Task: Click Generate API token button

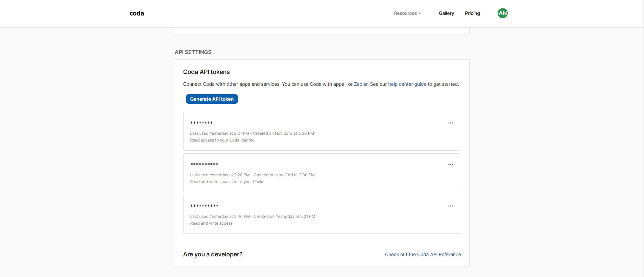Action: coord(212,99)
